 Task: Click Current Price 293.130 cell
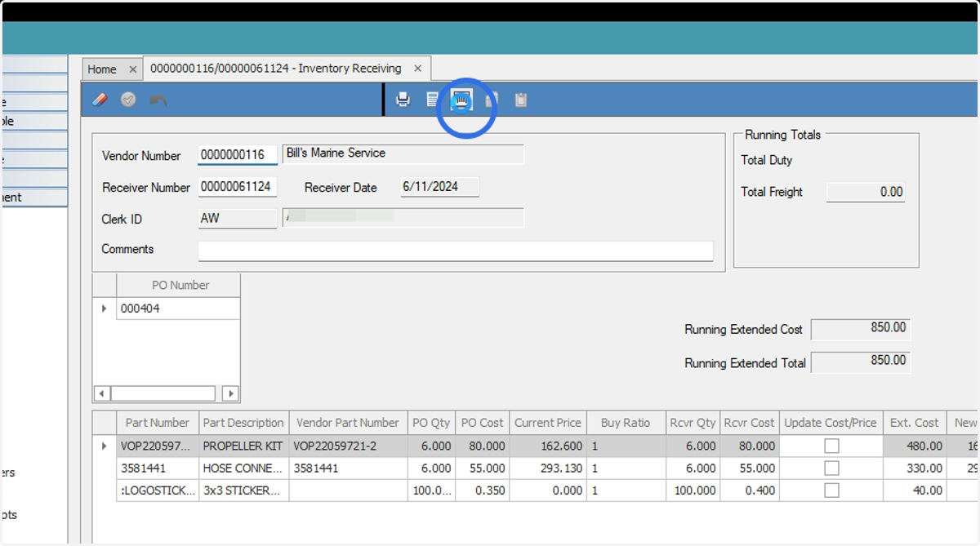point(548,468)
